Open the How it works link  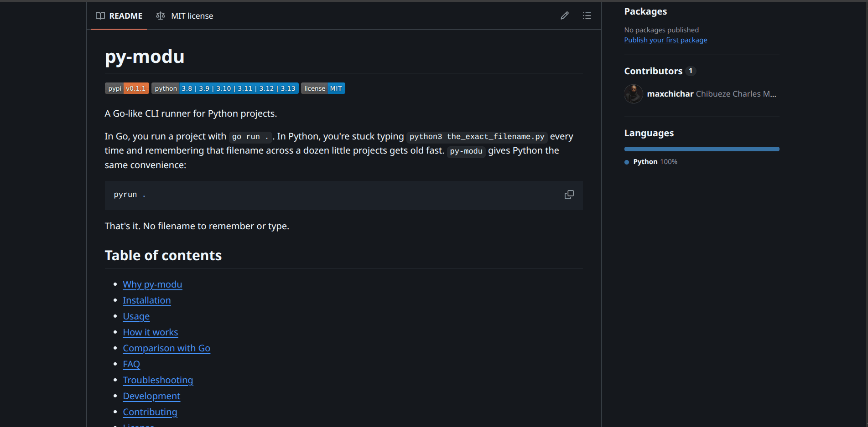pyautogui.click(x=151, y=332)
